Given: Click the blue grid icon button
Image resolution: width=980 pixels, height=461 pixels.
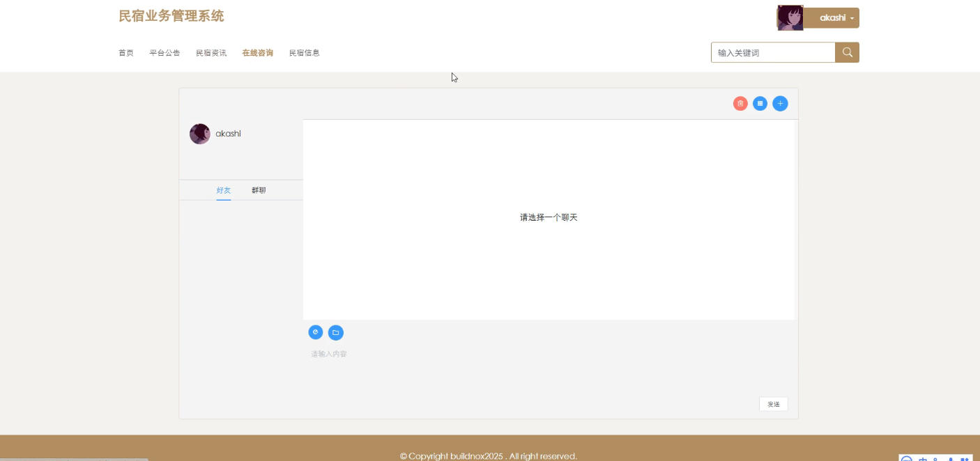Looking at the screenshot, I should point(760,104).
